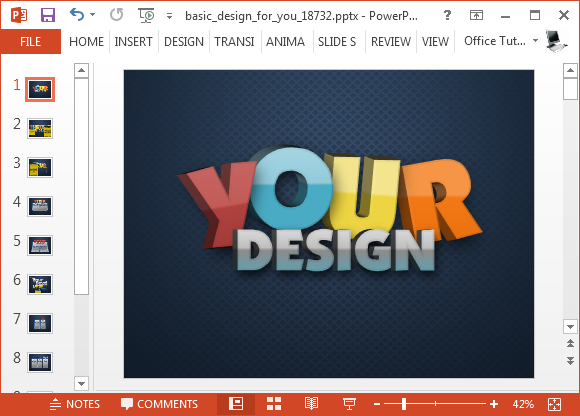The image size is (580, 416).
Task: Click thumbnail pane scroll up arrow
Action: [x=81, y=70]
